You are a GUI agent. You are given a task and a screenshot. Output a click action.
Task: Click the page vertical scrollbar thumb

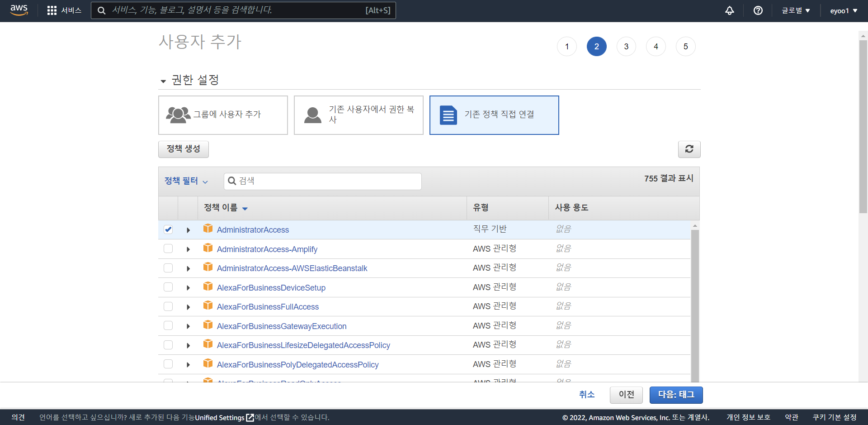pyautogui.click(x=863, y=127)
